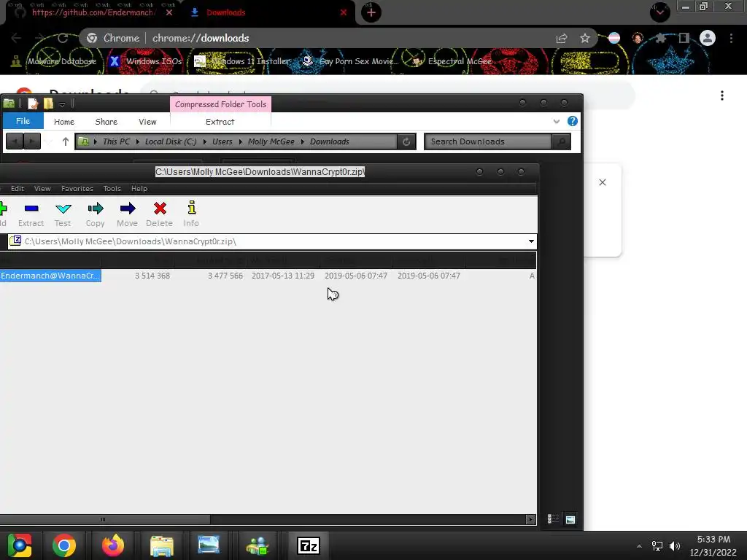Open the Home tab in Explorer ribbon

pyautogui.click(x=64, y=122)
